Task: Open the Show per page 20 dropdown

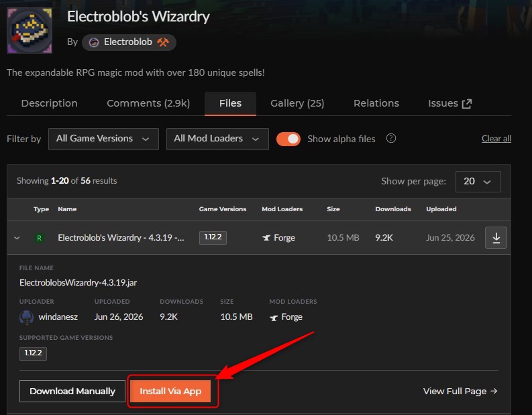Action: pyautogui.click(x=478, y=182)
